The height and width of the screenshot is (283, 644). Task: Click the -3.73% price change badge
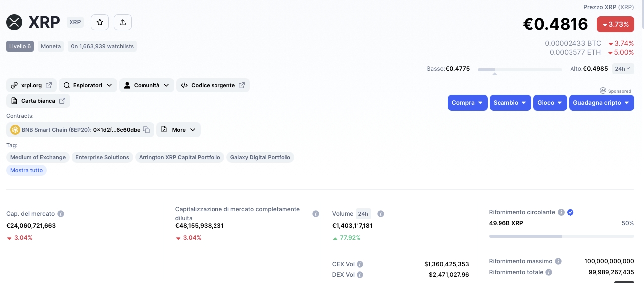[615, 24]
